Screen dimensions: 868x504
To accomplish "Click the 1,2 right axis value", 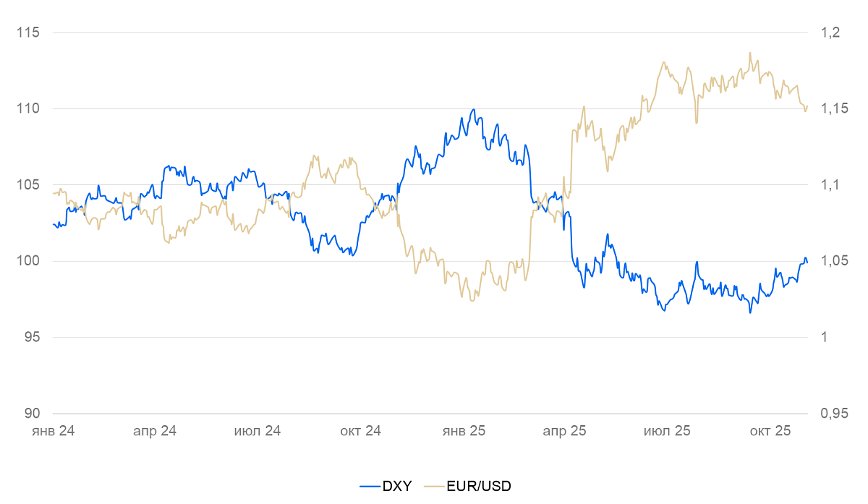I will click(829, 33).
